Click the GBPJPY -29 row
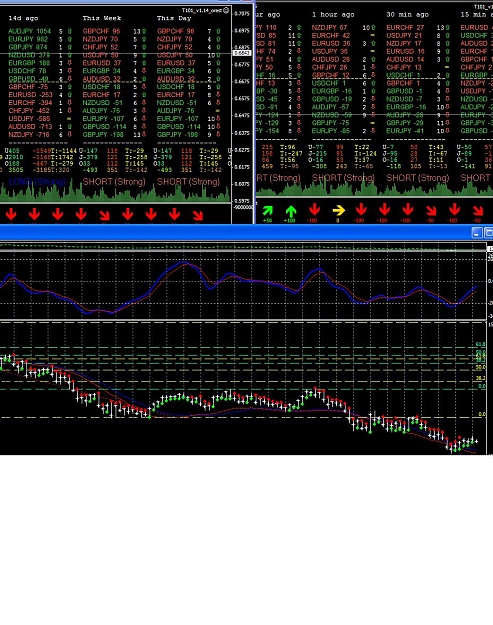Image resolution: width=493 pixels, height=625 pixels. click(x=418, y=123)
